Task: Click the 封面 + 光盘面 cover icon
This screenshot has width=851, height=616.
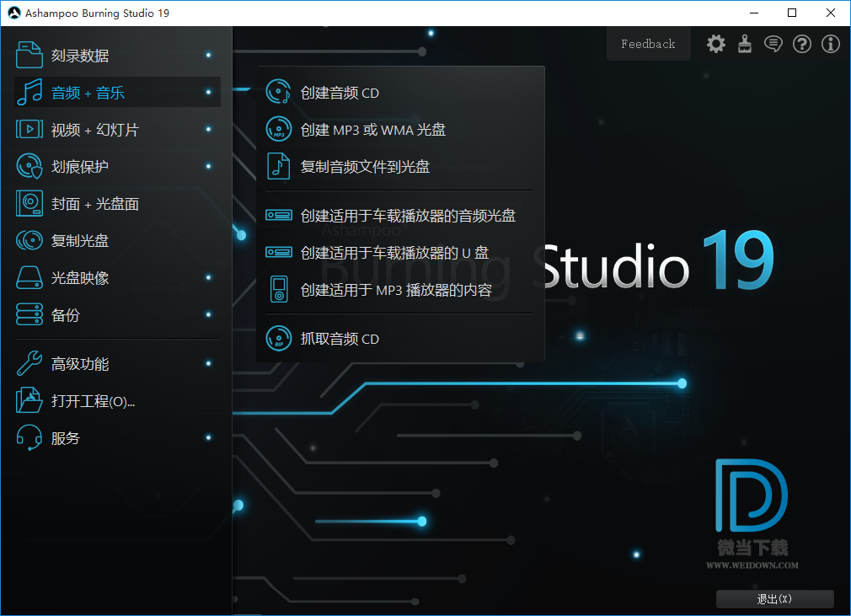Action: coord(29,204)
